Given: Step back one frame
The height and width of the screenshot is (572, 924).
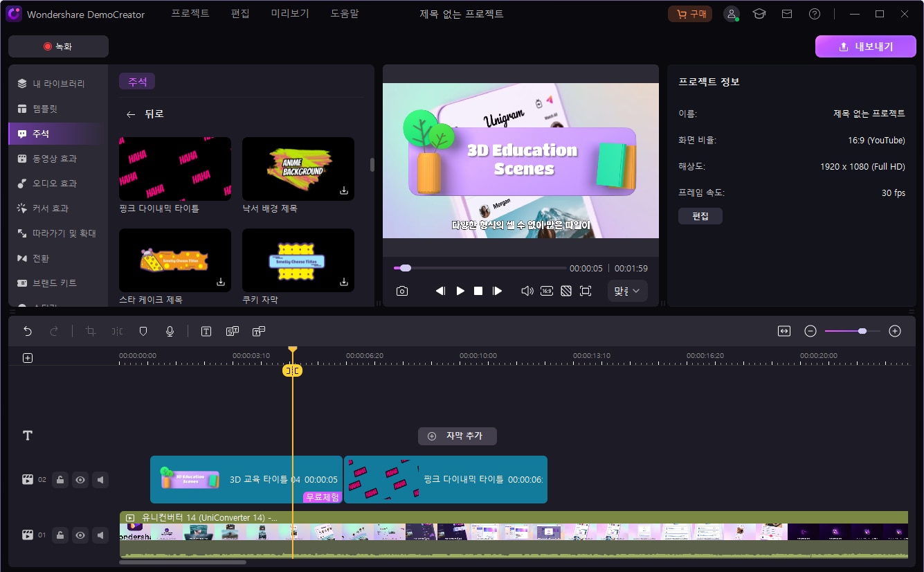Looking at the screenshot, I should coord(440,292).
